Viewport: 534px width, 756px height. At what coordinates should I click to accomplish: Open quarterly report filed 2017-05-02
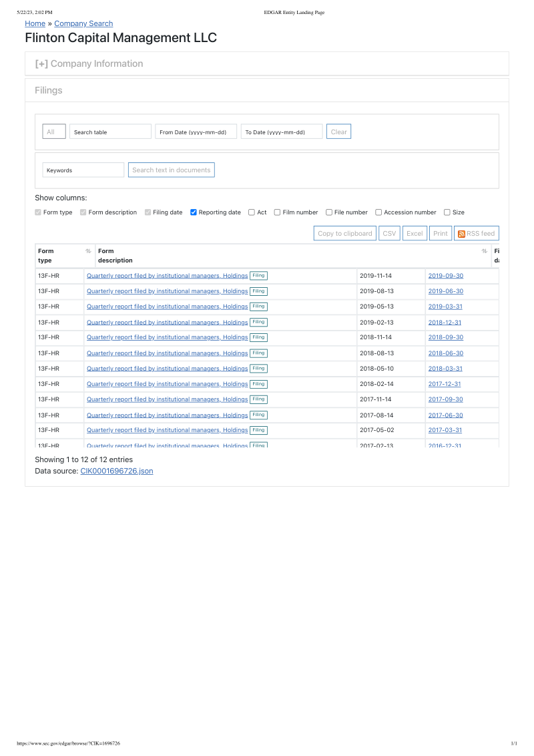(x=168, y=431)
